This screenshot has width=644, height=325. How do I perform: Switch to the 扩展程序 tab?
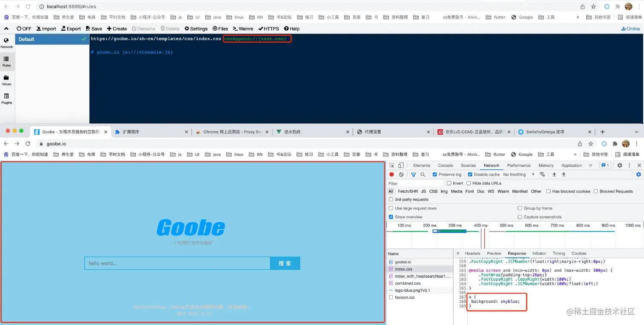pos(151,132)
